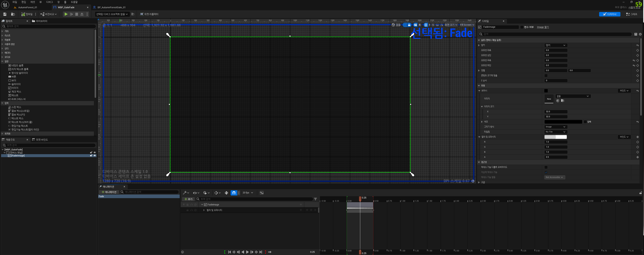Toggle lock icon on FadeImage hierarchy row

[x=91, y=156]
